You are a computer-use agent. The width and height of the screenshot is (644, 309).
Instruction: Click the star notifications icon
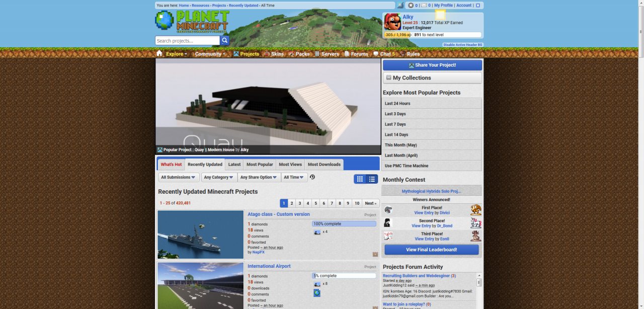pos(411,6)
